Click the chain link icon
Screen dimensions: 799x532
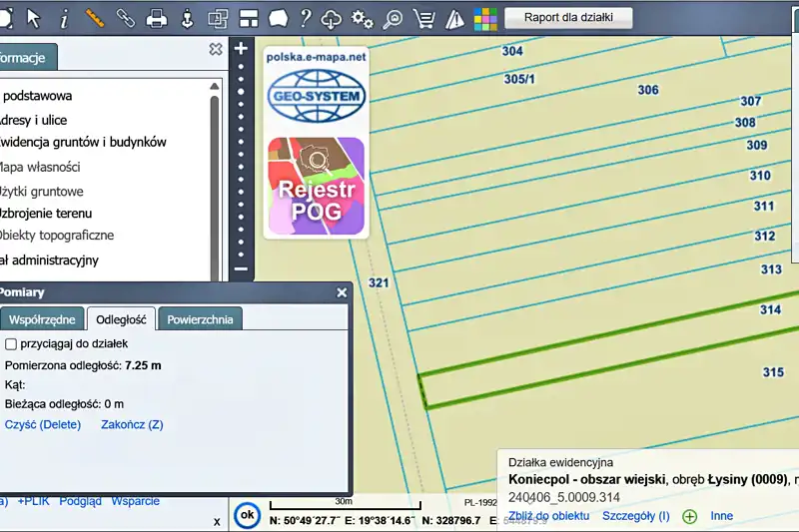[126, 18]
